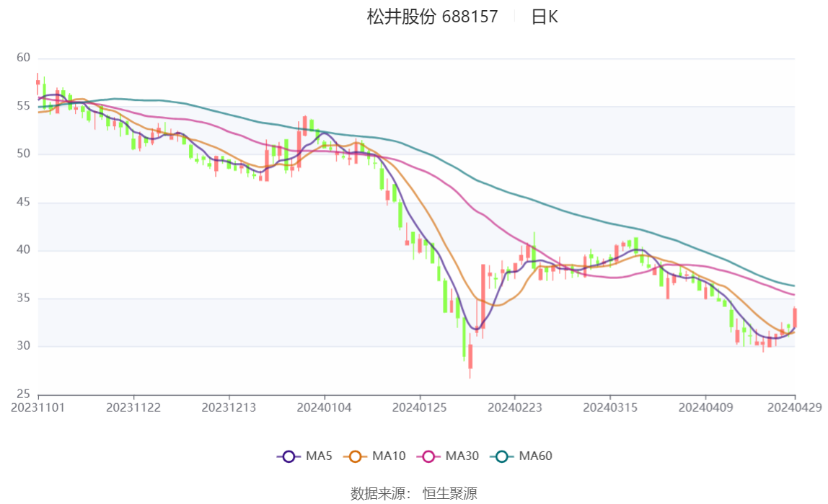Viewport: 828px width, 504px height.
Task: Click the y-axis value 30
Action: coord(23,345)
